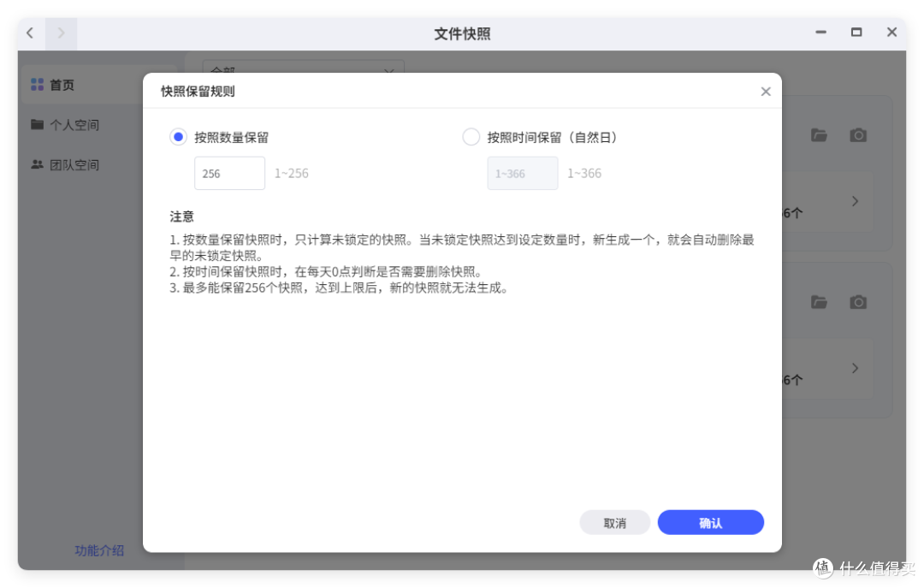Click the 团队空间 people icon in the sidebar
The image size is (924, 588).
point(37,164)
